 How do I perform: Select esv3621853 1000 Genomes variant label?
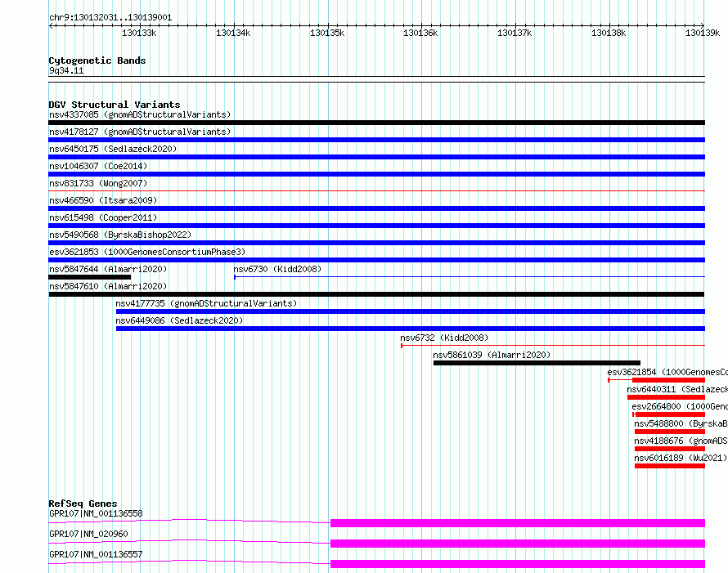(x=147, y=252)
